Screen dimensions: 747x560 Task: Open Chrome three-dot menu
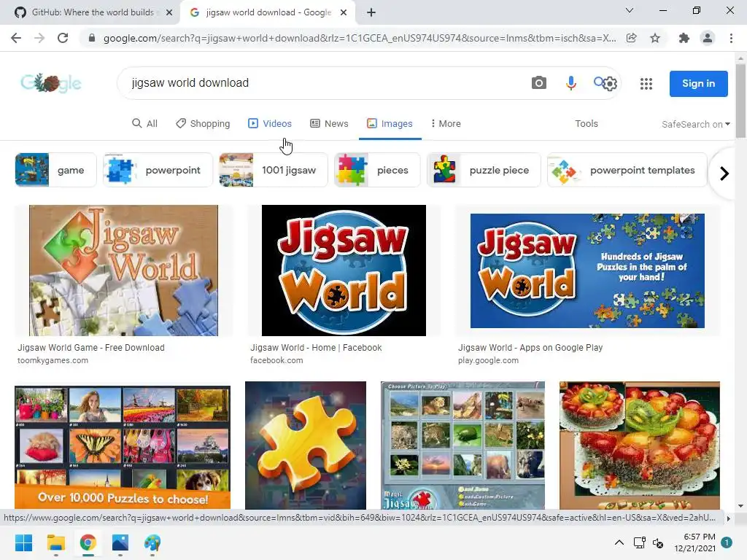[731, 38]
